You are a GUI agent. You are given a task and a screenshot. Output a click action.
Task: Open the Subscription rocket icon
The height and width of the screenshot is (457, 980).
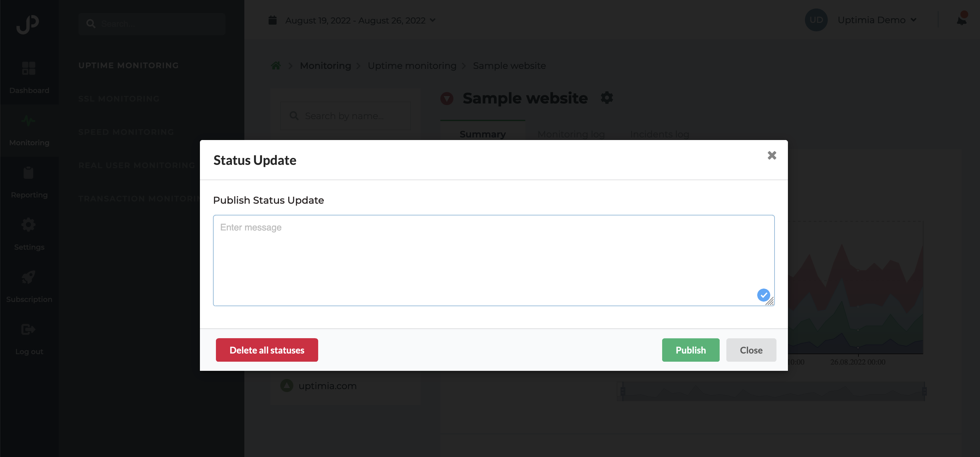[x=29, y=277]
